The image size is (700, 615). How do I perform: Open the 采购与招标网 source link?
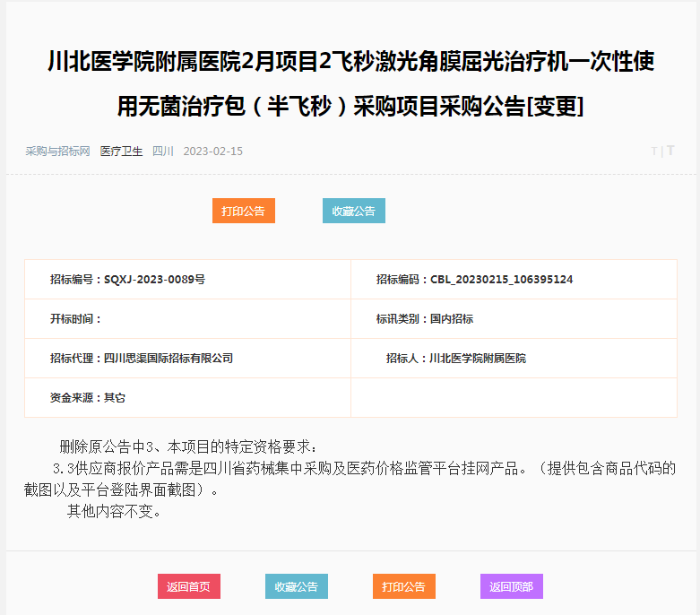click(57, 152)
